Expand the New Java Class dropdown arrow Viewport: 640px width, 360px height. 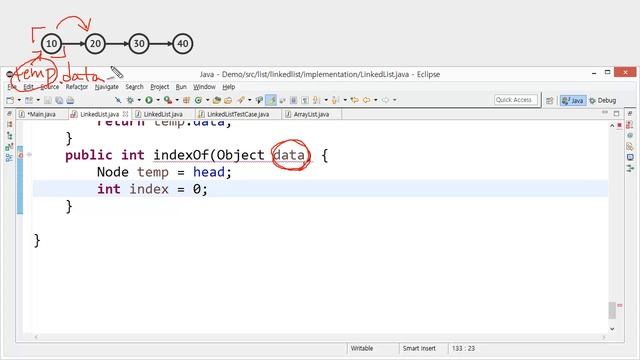tap(207, 100)
